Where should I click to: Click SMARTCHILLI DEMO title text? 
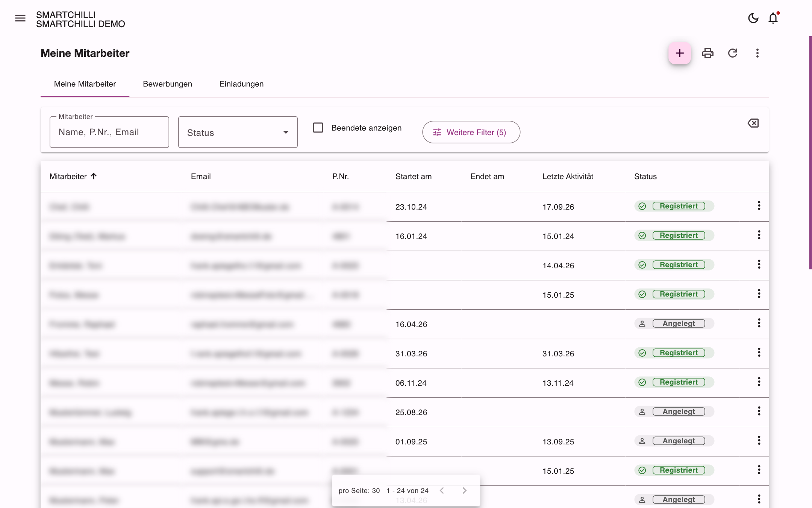(80, 24)
